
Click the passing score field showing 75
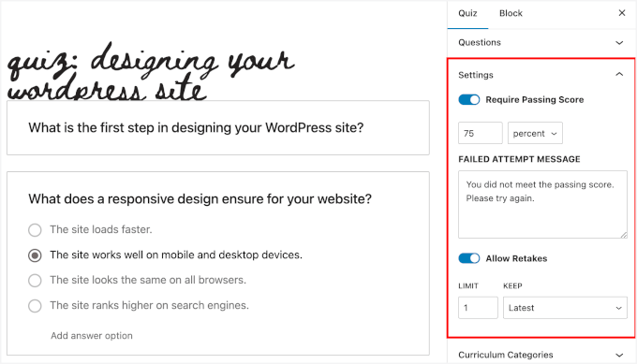point(481,133)
